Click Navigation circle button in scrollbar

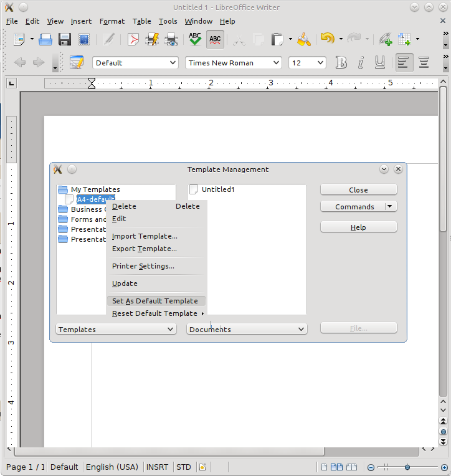443,431
